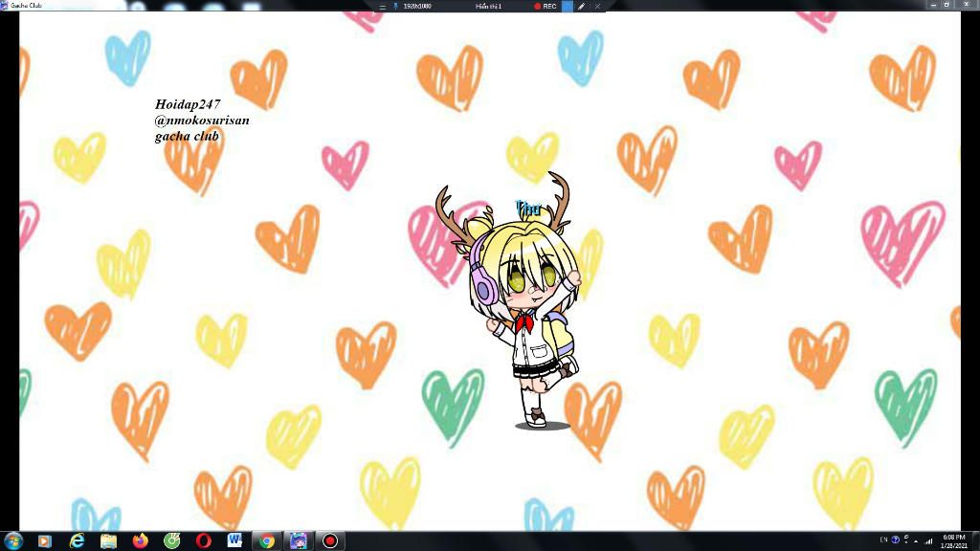The image size is (980, 551).
Task: Minimize the Gacha Club window
Action: point(933,5)
